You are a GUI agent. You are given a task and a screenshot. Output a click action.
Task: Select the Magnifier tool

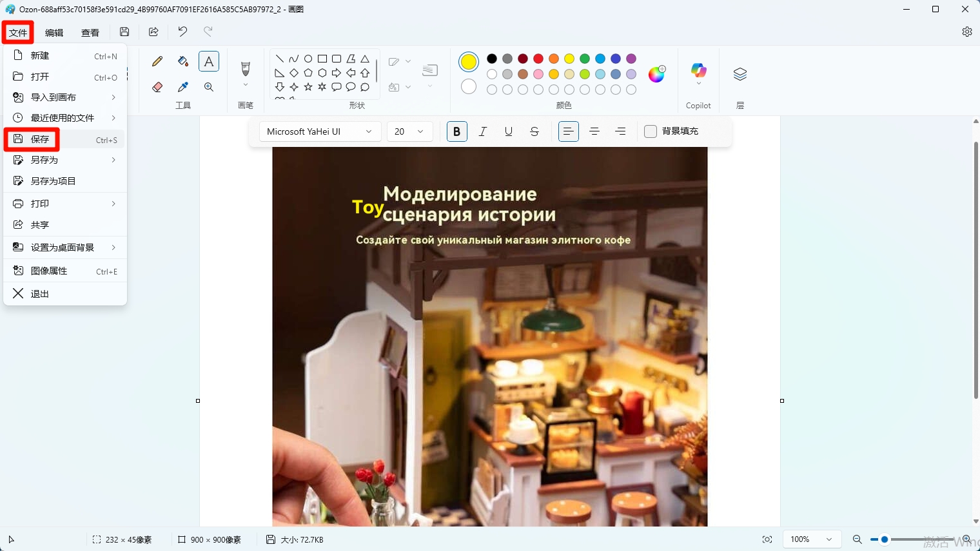209,87
